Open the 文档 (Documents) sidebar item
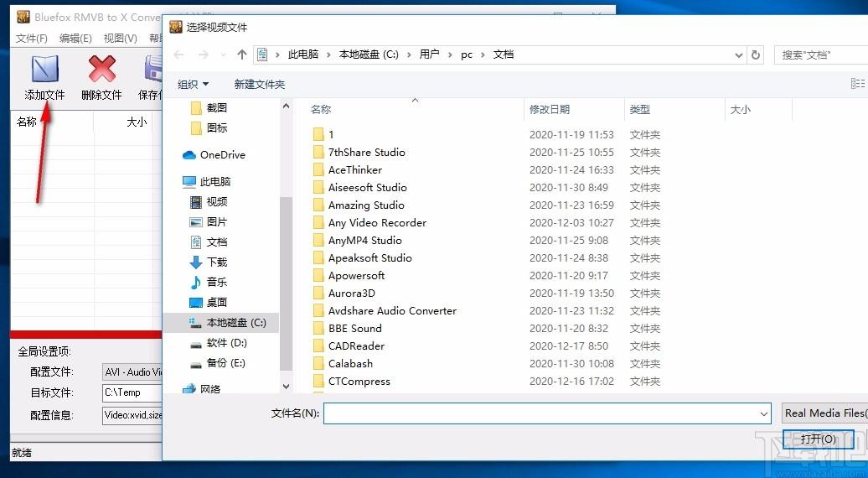868x478 pixels. point(208,242)
